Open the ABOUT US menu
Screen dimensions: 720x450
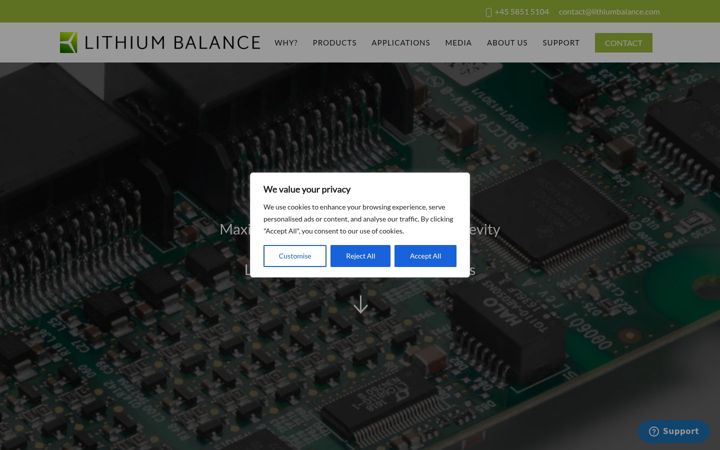[507, 43]
